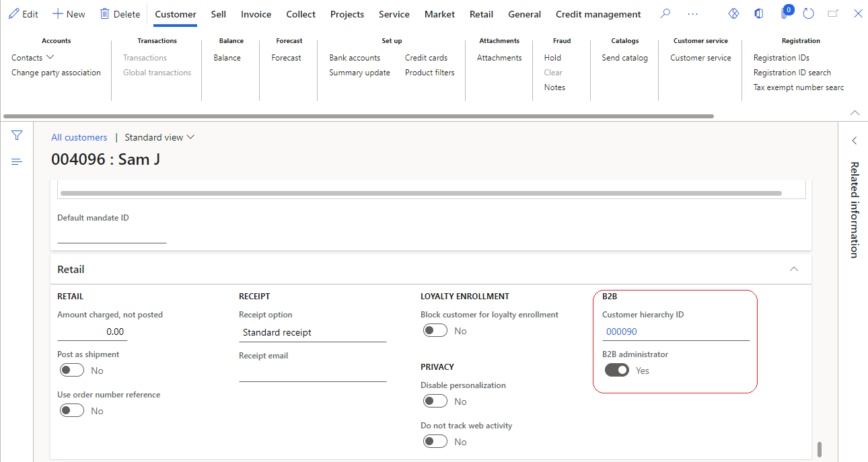868x462 pixels.
Task: Turn off the B2B administrator switch
Action: pos(617,371)
